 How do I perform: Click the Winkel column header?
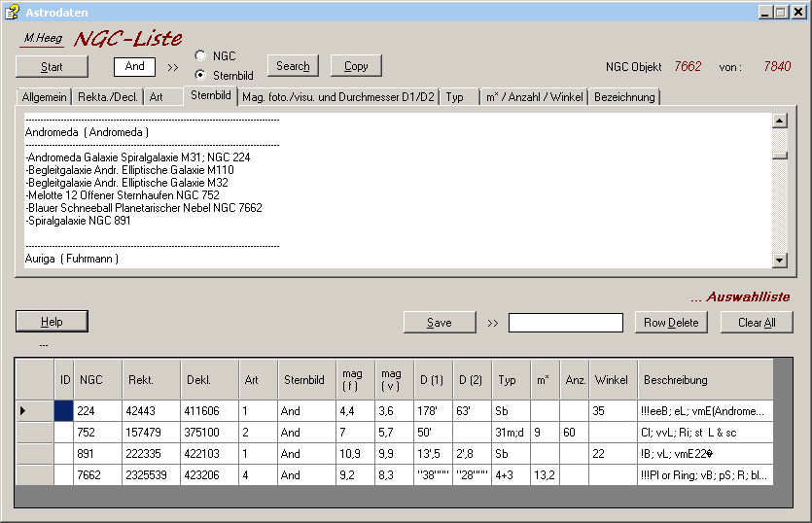pyautogui.click(x=614, y=379)
